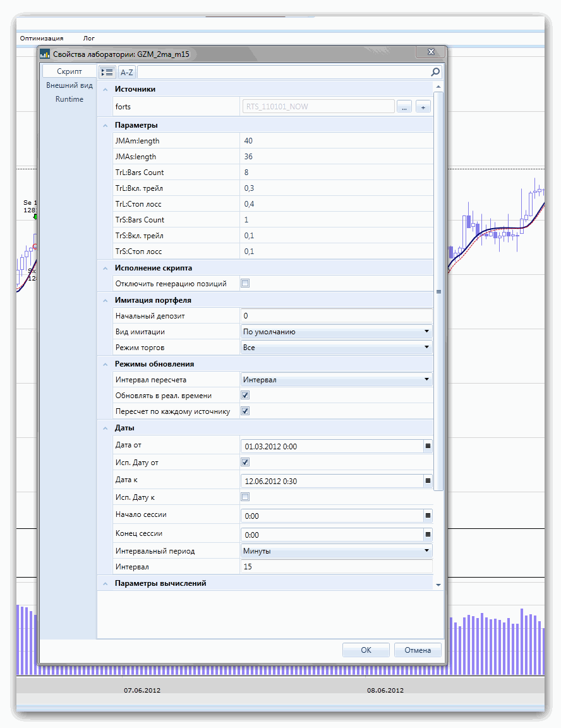The width and height of the screenshot is (561, 728).
Task: Collapse the Параметры section
Action: [x=106, y=125]
